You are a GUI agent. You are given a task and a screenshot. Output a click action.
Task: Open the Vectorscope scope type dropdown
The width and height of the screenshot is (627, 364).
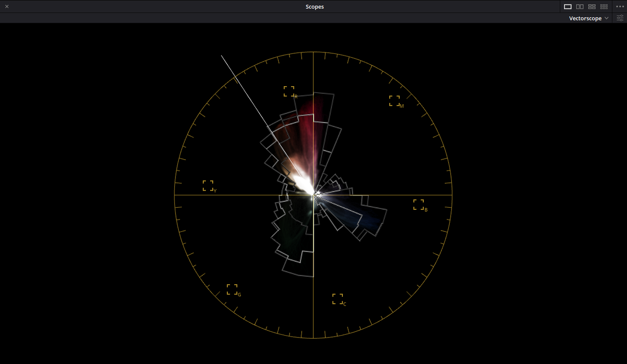pos(589,18)
